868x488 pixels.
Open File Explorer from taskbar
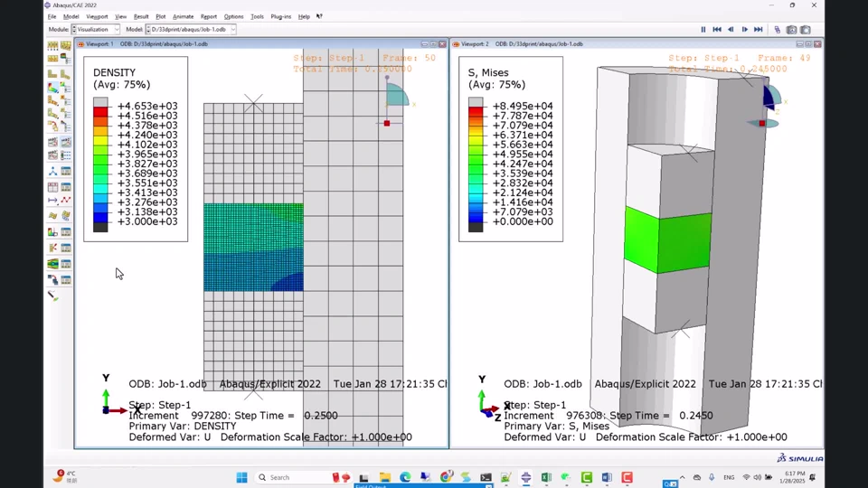[x=385, y=477]
